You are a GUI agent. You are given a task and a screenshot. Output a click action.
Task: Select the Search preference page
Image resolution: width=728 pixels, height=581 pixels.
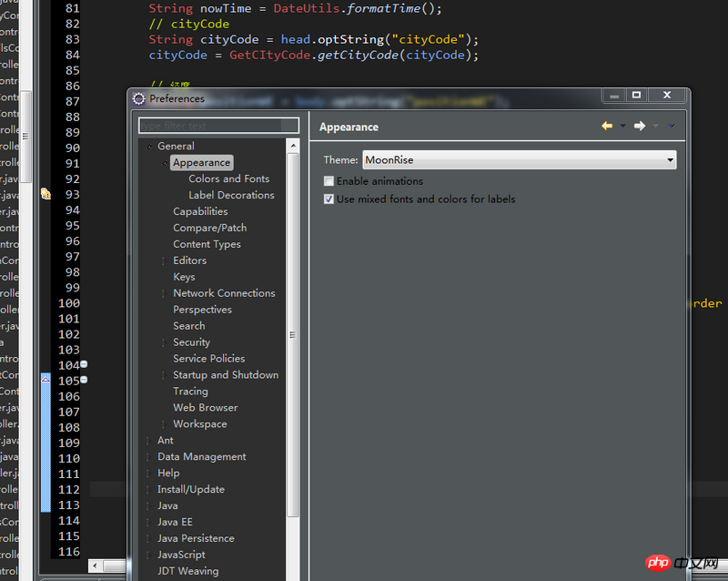pyautogui.click(x=189, y=326)
